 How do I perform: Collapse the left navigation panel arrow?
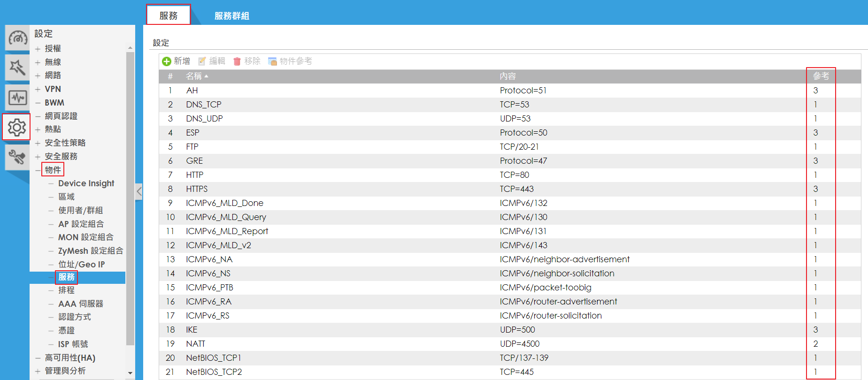pyautogui.click(x=139, y=191)
